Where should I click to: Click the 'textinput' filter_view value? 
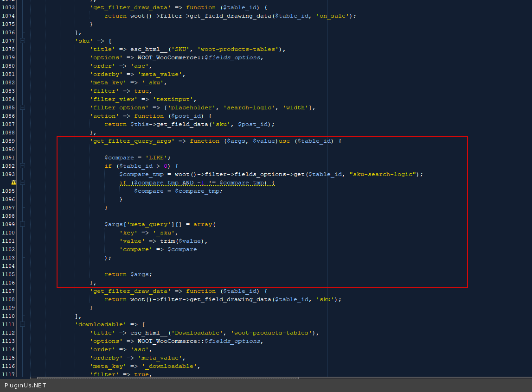coord(169,99)
